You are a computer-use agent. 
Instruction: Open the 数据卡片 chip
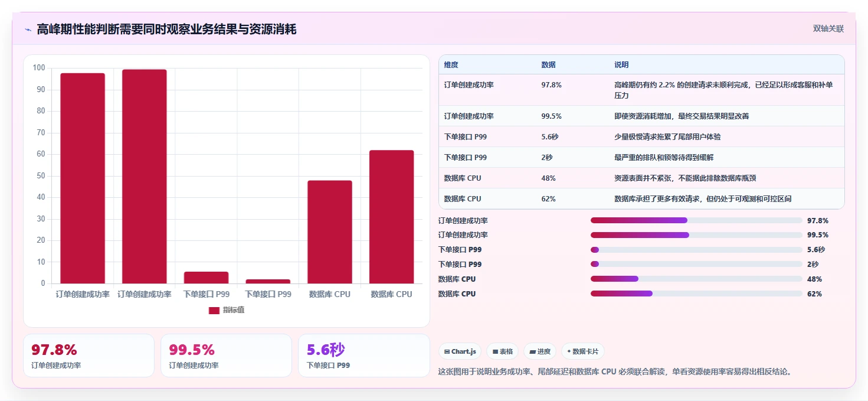click(x=582, y=351)
